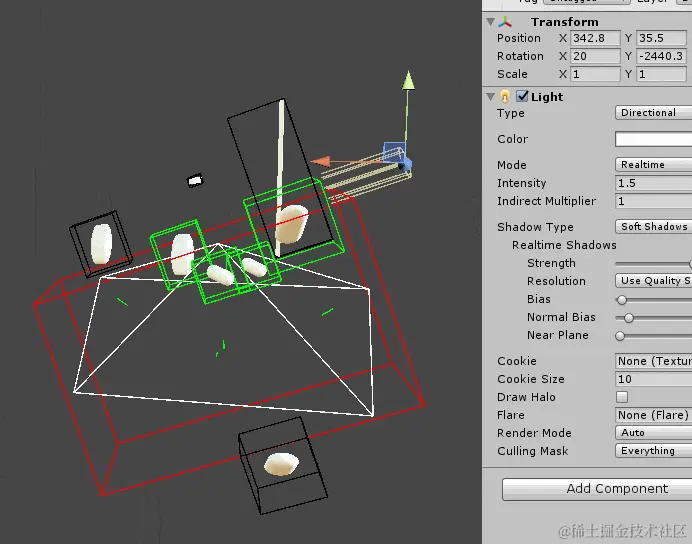Edit the Intensity field 1.5
Viewport: 692px width, 544px height.
click(653, 183)
